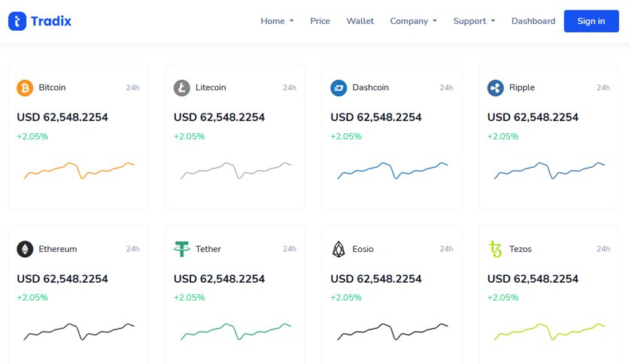This screenshot has width=629, height=364.
Task: Select the Tether 24h label
Action: 289,249
